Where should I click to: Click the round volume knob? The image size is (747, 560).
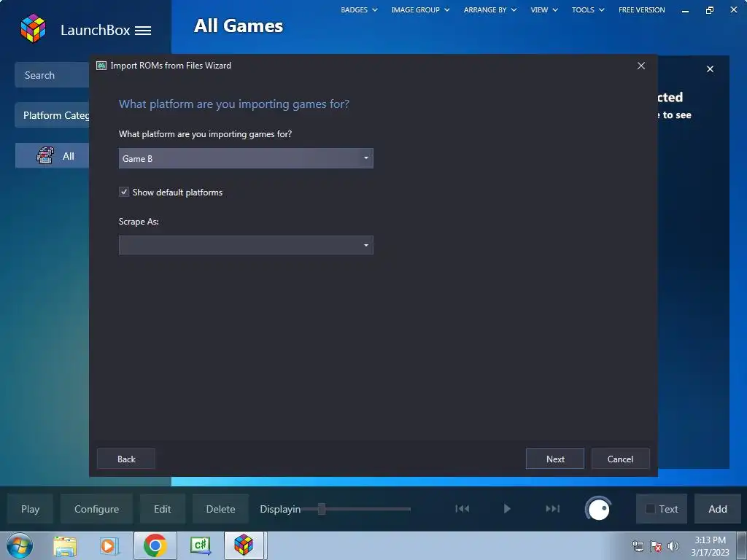[598, 509]
